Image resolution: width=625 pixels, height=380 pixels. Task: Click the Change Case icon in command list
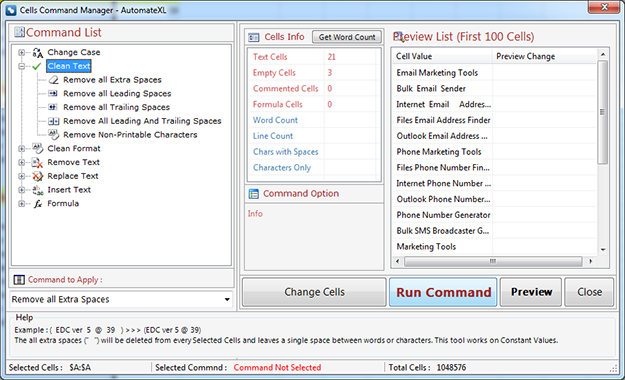(37, 52)
